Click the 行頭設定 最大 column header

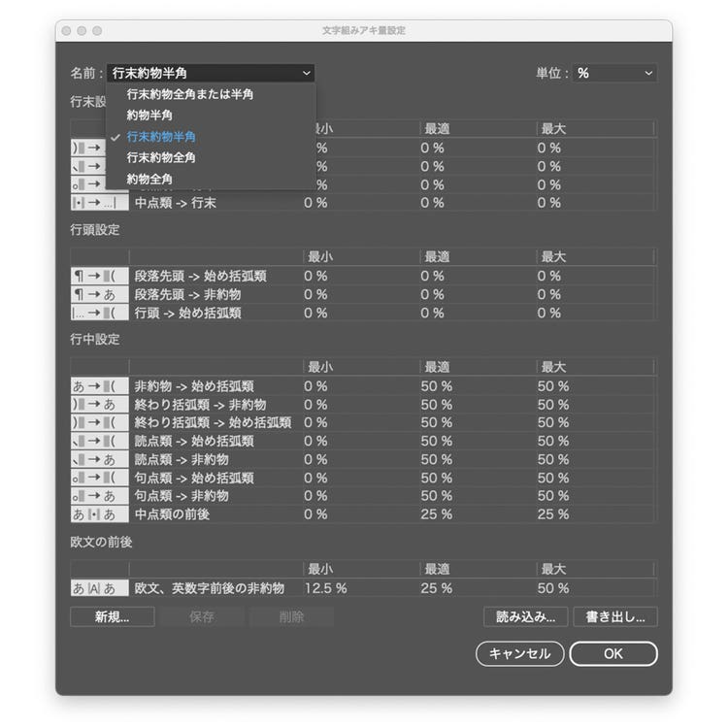[x=554, y=257]
